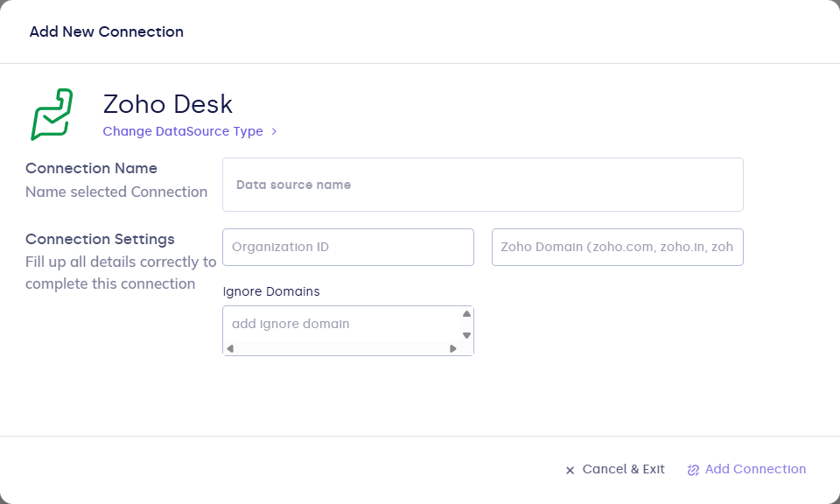Click scroll right arrow in Ignore Domains box

[452, 348]
